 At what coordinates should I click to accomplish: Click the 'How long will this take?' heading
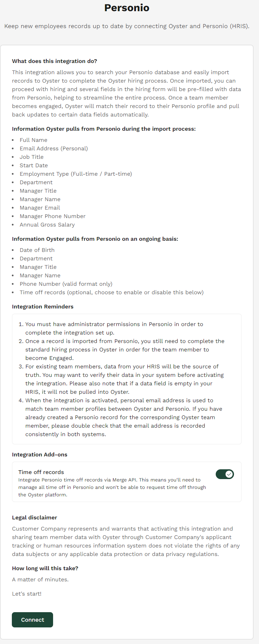point(45,568)
